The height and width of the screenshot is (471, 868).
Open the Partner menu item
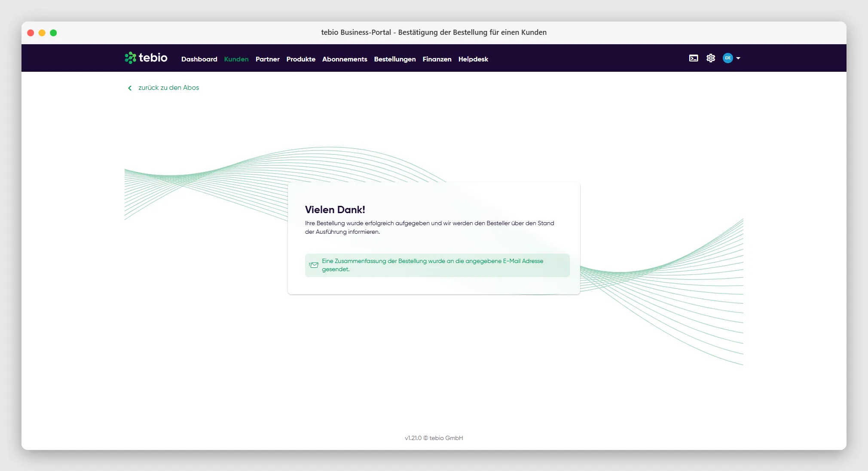(x=267, y=59)
